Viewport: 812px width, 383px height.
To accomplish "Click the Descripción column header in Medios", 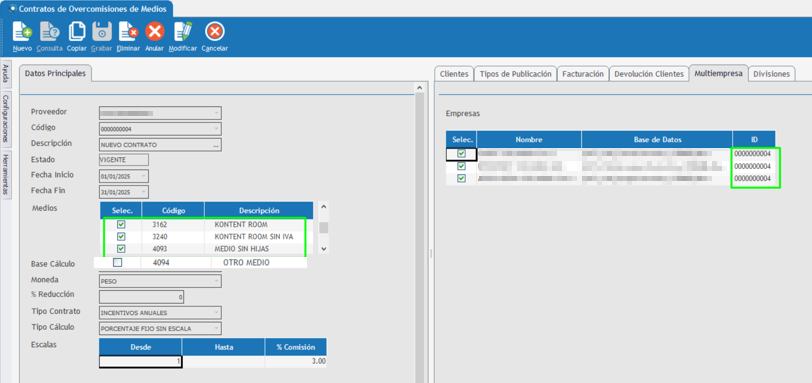I will point(259,211).
